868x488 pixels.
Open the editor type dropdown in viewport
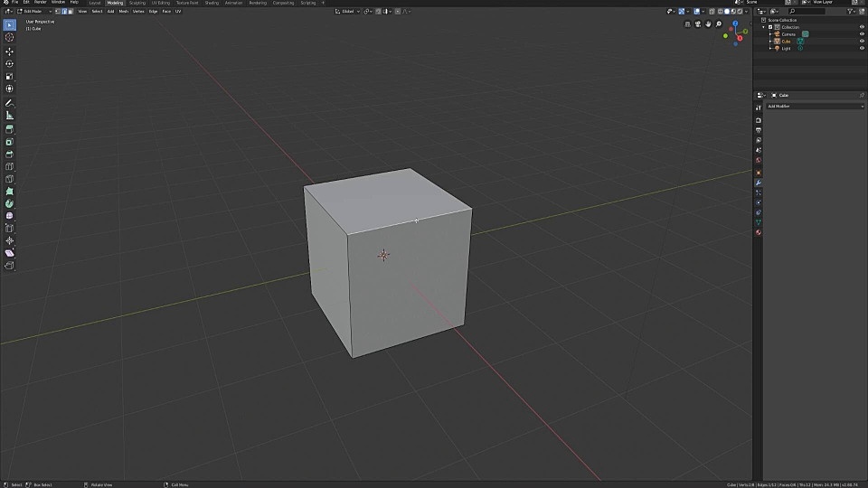8,11
